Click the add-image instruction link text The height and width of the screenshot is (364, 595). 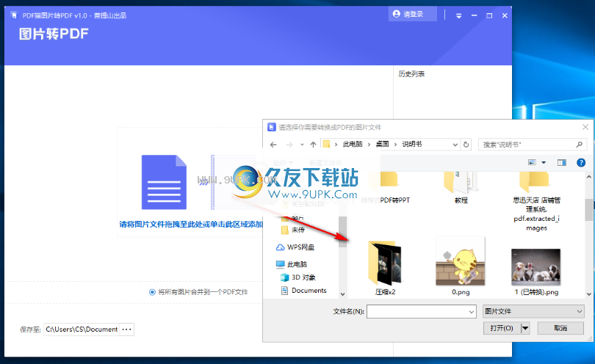tap(191, 225)
